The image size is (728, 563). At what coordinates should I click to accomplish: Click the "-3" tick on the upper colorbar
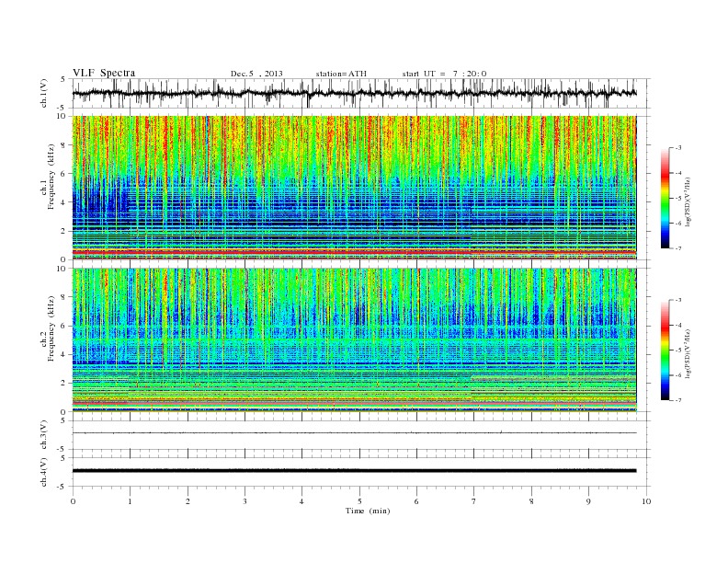tap(677, 148)
